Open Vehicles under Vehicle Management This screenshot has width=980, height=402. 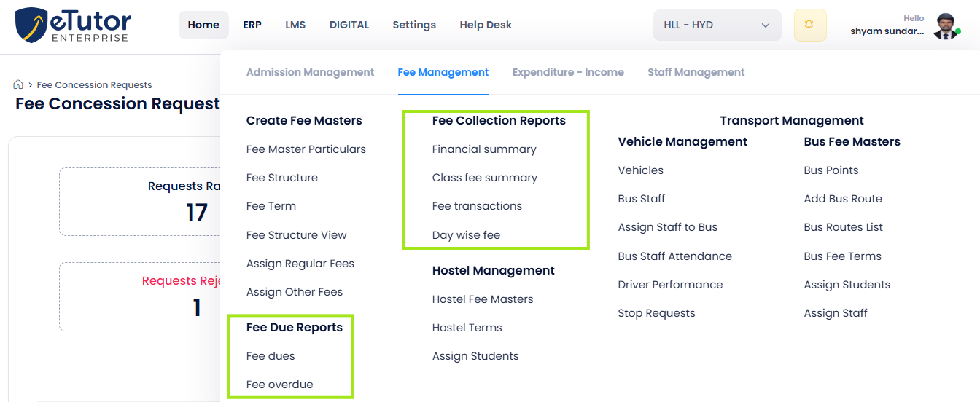click(x=641, y=170)
